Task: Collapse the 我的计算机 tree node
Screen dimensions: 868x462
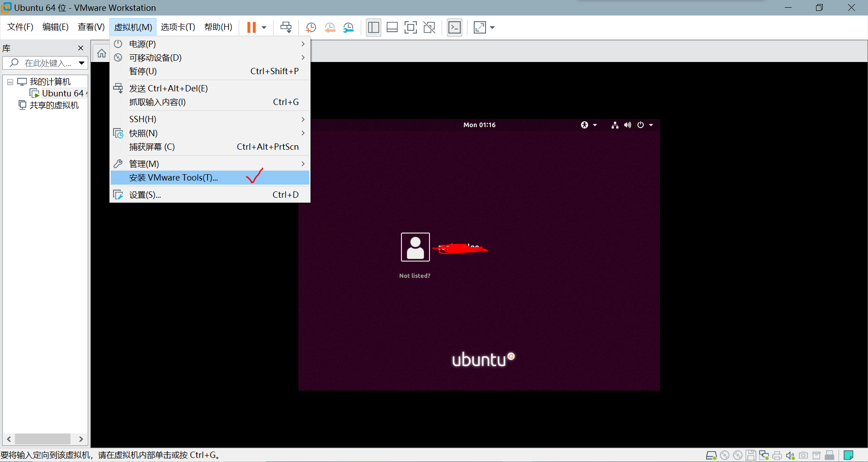Action: tap(10, 82)
